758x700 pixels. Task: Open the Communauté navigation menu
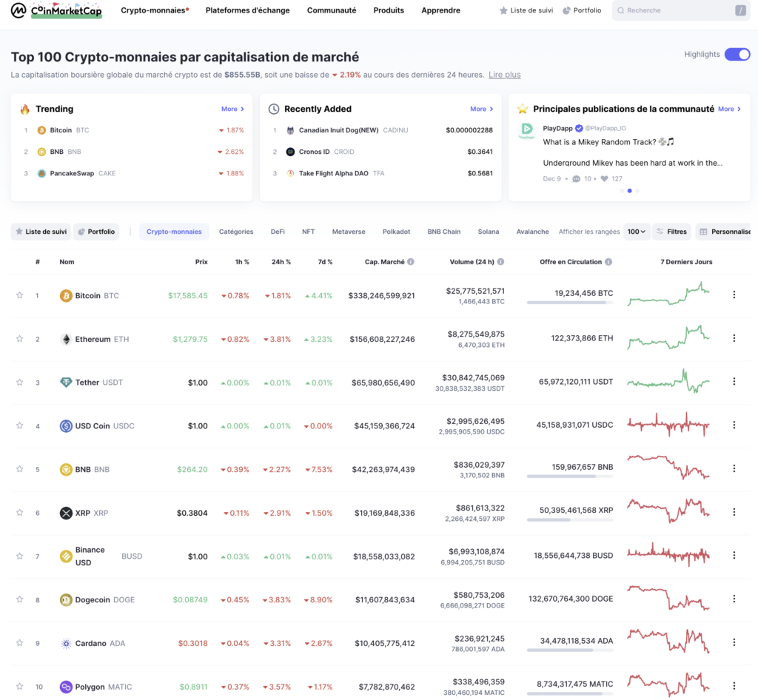pyautogui.click(x=332, y=10)
